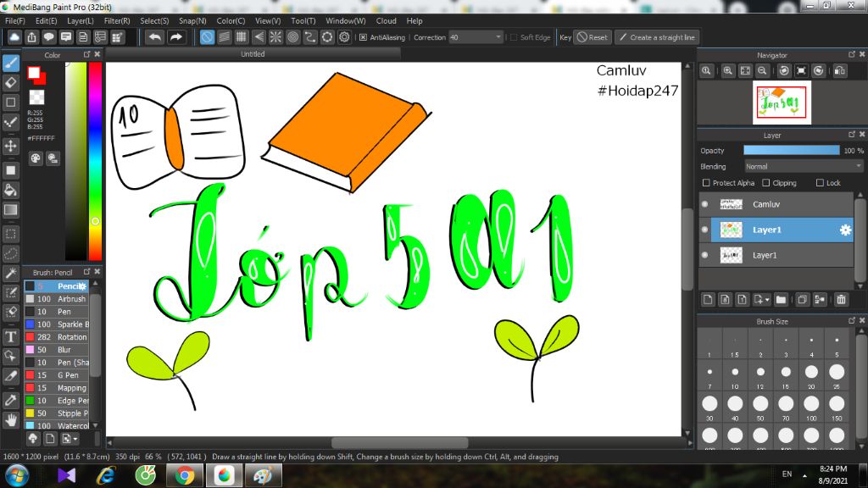
Task: Undock the Navigator panel
Action: click(x=852, y=54)
